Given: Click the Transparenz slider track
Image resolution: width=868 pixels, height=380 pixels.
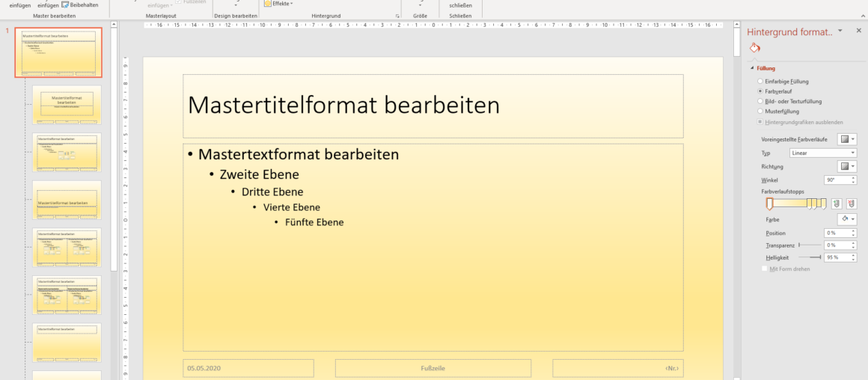Looking at the screenshot, I should coord(810,245).
